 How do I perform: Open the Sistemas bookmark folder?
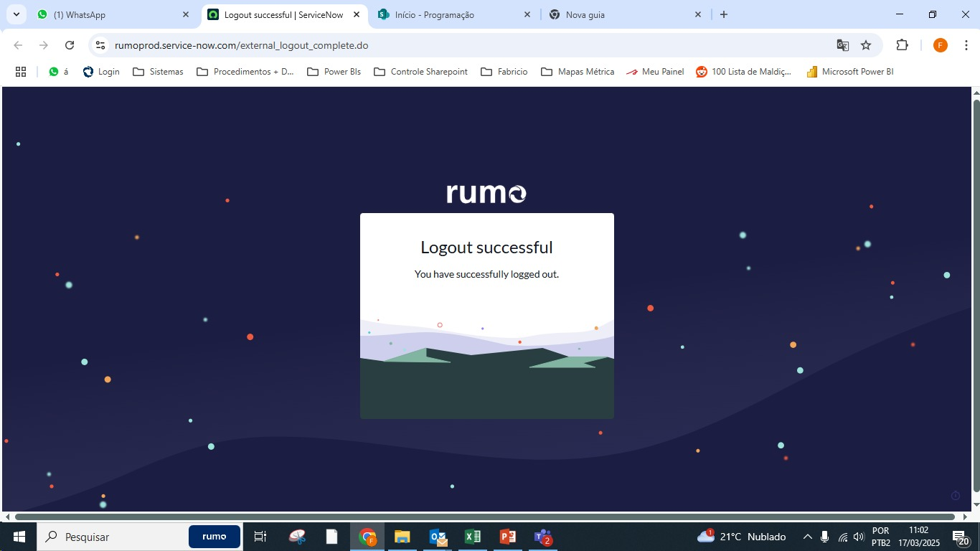tap(158, 72)
